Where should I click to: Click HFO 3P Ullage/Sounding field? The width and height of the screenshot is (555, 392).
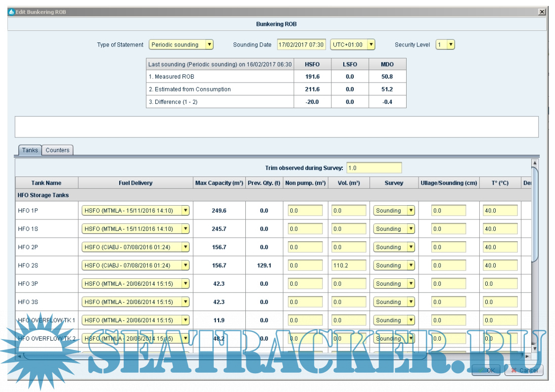click(448, 284)
